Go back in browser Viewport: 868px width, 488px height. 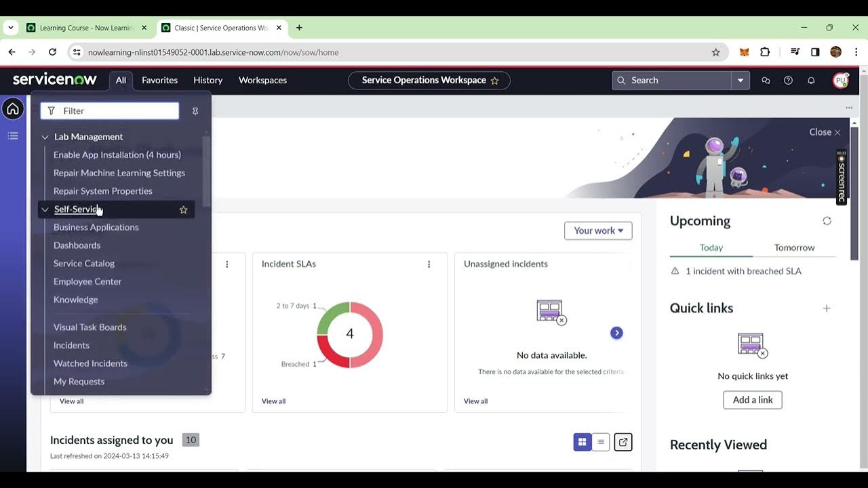(x=12, y=52)
